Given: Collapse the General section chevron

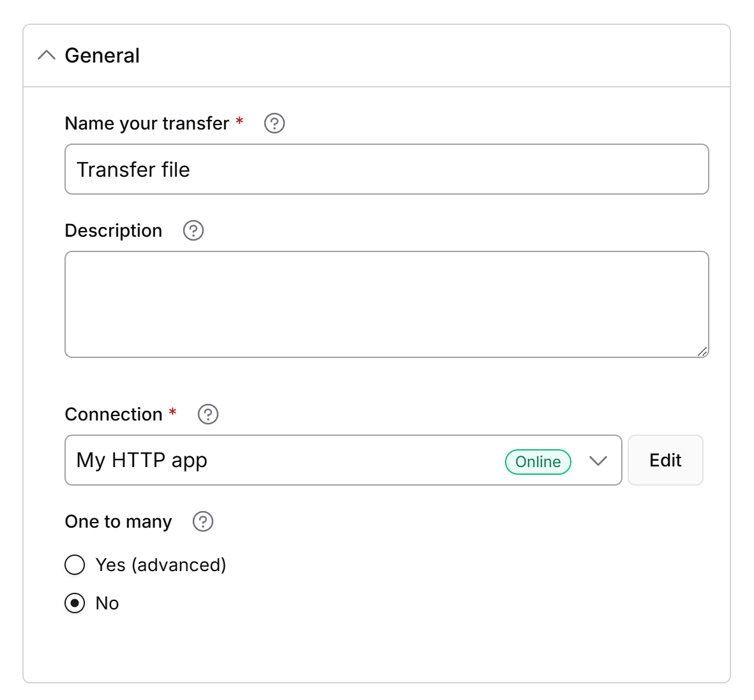Looking at the screenshot, I should pos(47,56).
